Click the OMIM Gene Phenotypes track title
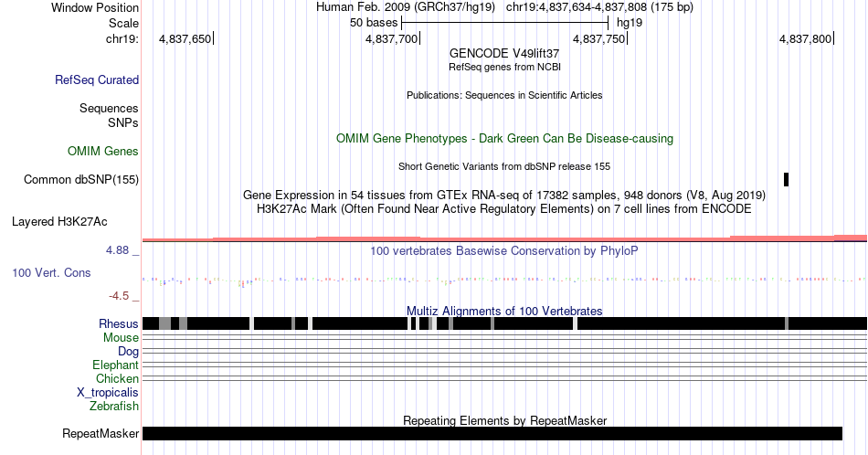The width and height of the screenshot is (868, 455). [x=504, y=138]
